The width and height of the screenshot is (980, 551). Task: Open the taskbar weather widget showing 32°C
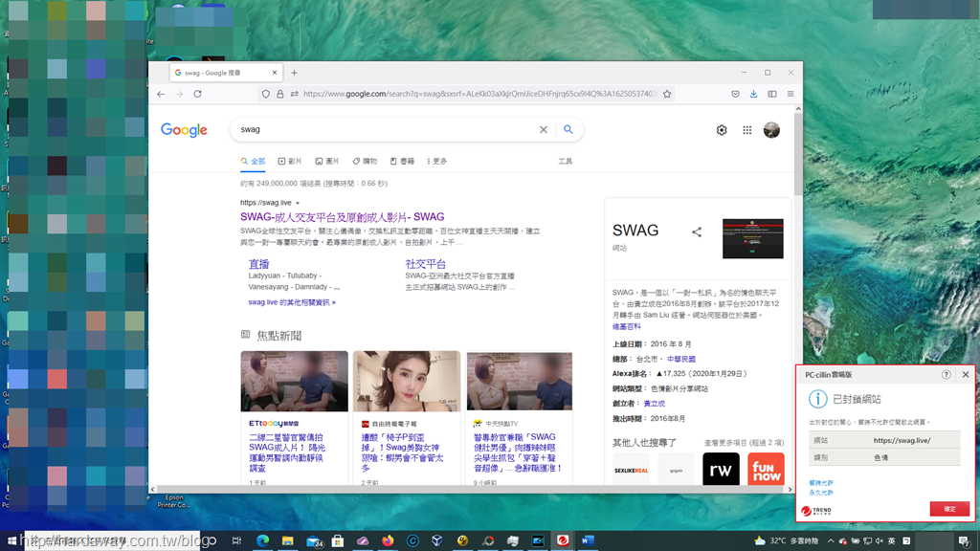tap(787, 540)
